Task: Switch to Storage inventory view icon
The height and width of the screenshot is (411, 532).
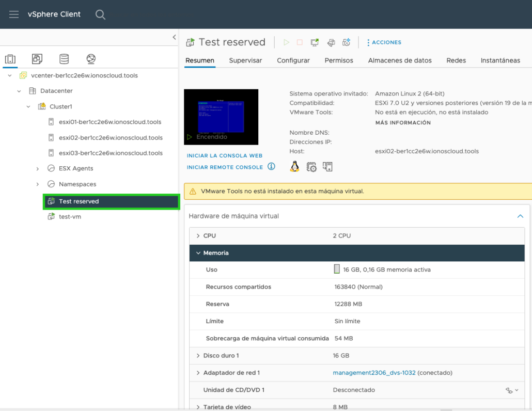Action: point(64,59)
